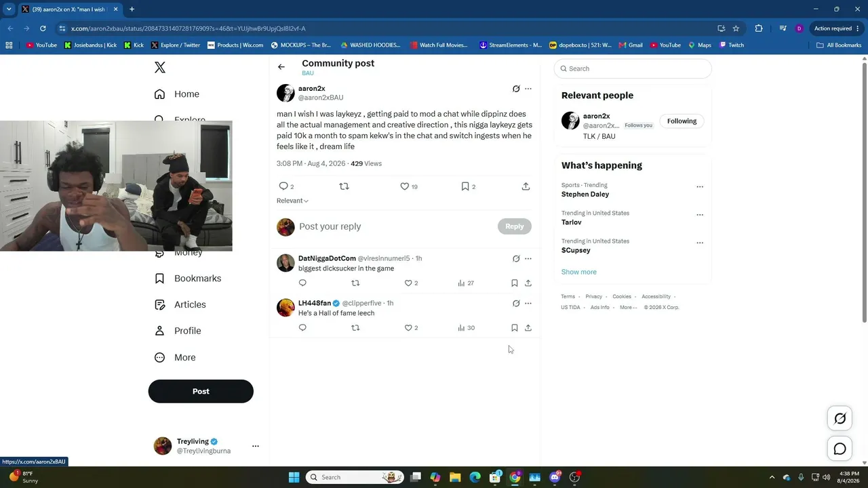Click Following button for aaron2x
Screen dimensions: 868x488
pos(682,121)
